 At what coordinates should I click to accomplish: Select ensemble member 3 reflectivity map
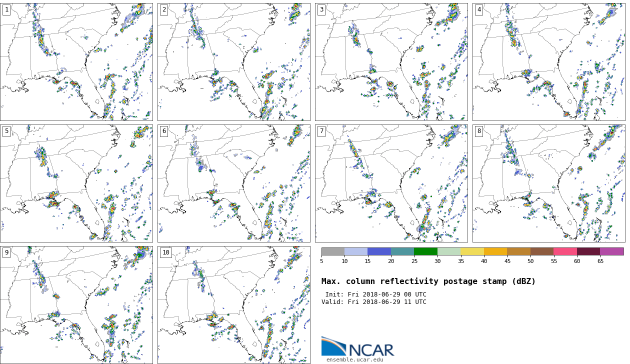pos(391,61)
